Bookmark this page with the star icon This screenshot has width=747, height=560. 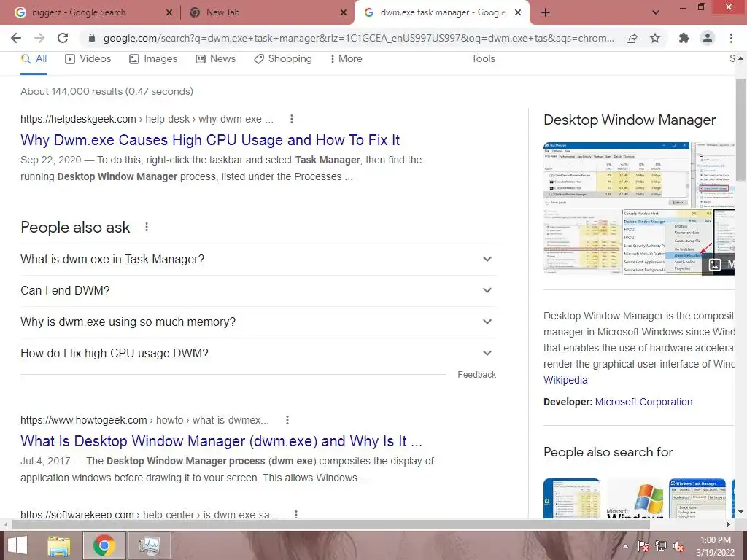point(655,38)
